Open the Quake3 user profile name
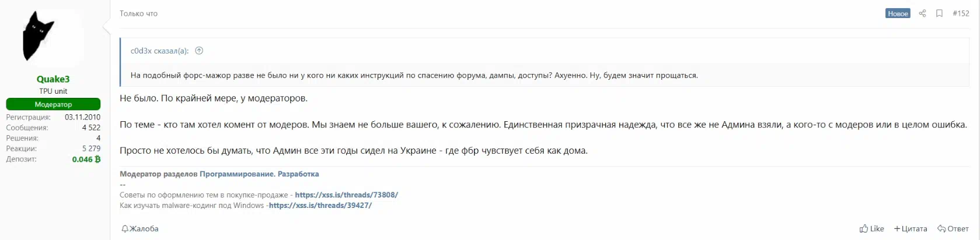Image resolution: width=980 pixels, height=240 pixels. (53, 79)
